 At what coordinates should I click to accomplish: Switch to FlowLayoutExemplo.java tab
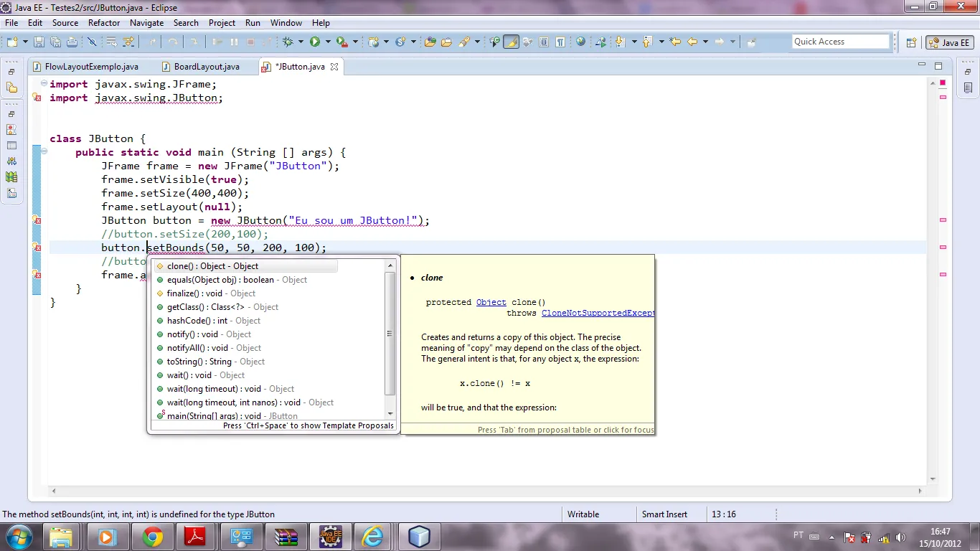click(91, 67)
